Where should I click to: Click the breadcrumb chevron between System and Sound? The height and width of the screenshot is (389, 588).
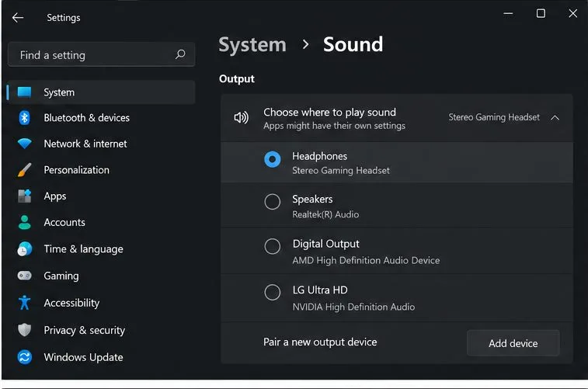[305, 44]
